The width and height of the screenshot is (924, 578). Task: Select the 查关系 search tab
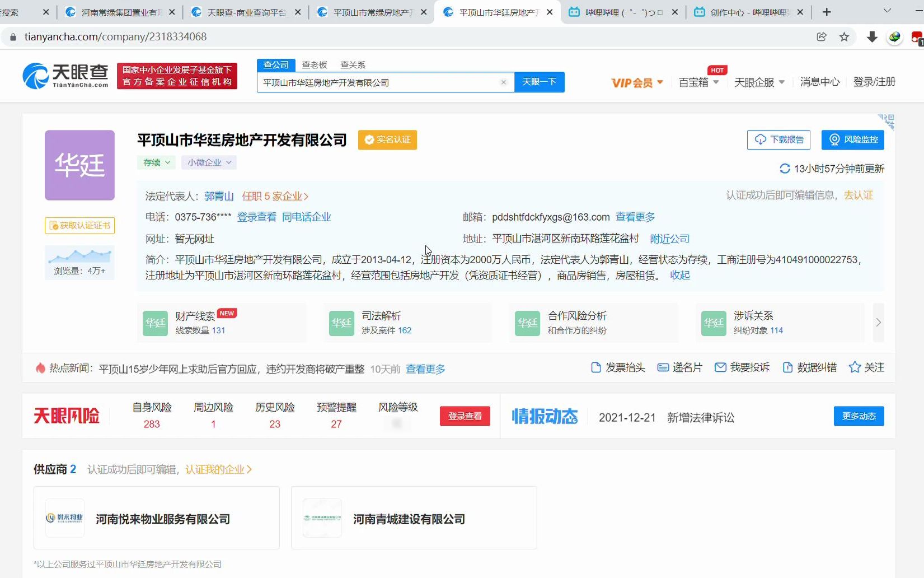coord(353,65)
